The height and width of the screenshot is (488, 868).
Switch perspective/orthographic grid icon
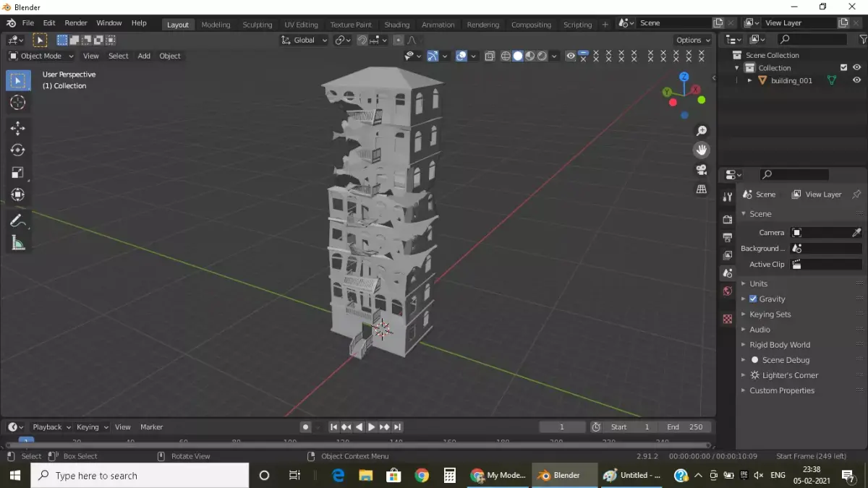click(701, 189)
